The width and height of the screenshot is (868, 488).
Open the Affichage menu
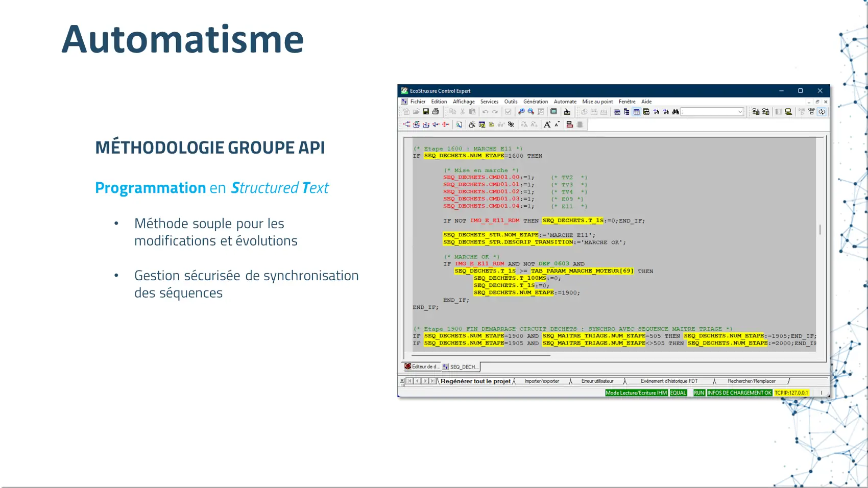(x=464, y=102)
